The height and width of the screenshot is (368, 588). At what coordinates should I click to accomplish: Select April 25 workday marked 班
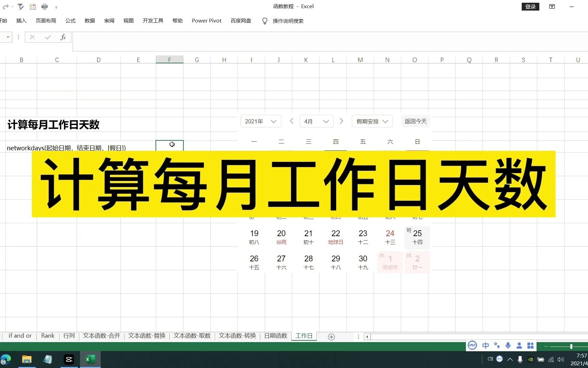[417, 237]
